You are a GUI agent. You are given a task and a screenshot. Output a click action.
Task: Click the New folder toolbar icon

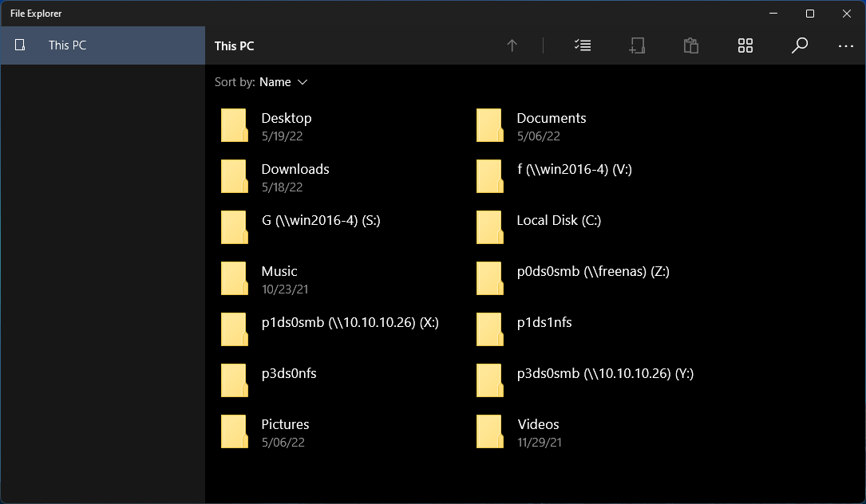[637, 45]
